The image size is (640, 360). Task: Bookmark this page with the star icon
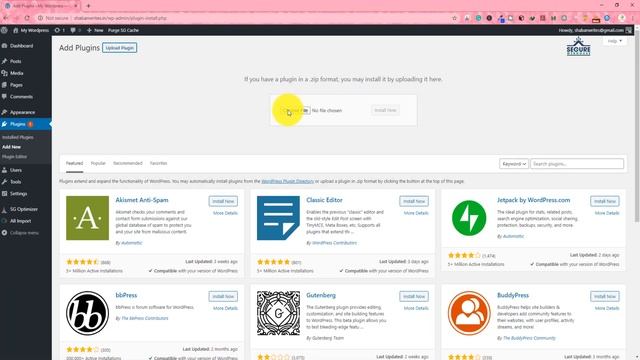click(454, 18)
